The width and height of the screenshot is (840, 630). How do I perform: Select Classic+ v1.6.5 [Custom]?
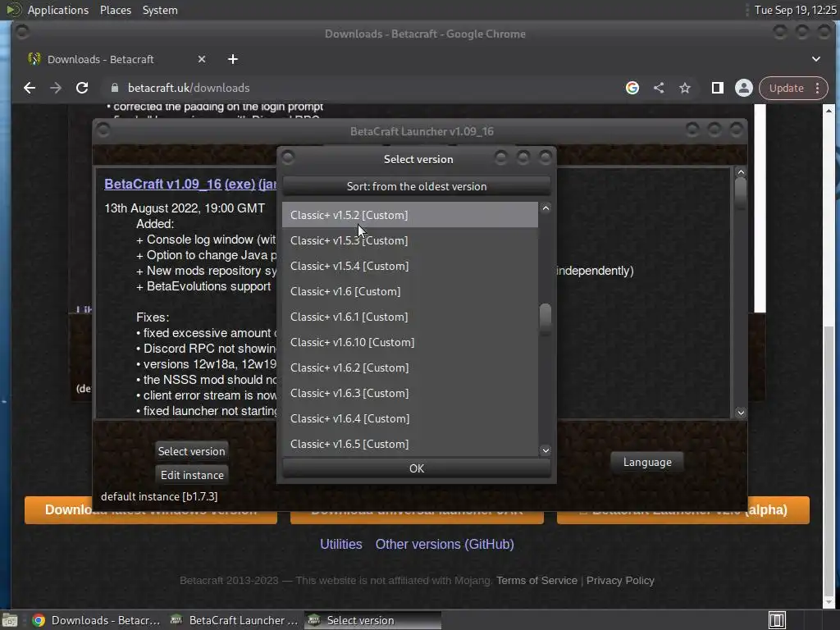(410, 444)
